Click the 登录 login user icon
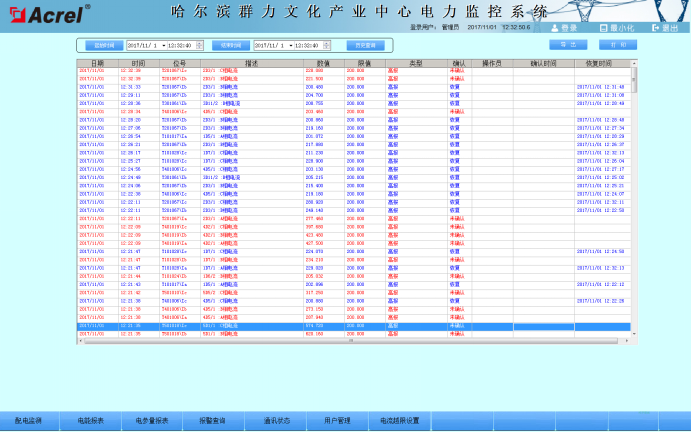 pyautogui.click(x=555, y=28)
